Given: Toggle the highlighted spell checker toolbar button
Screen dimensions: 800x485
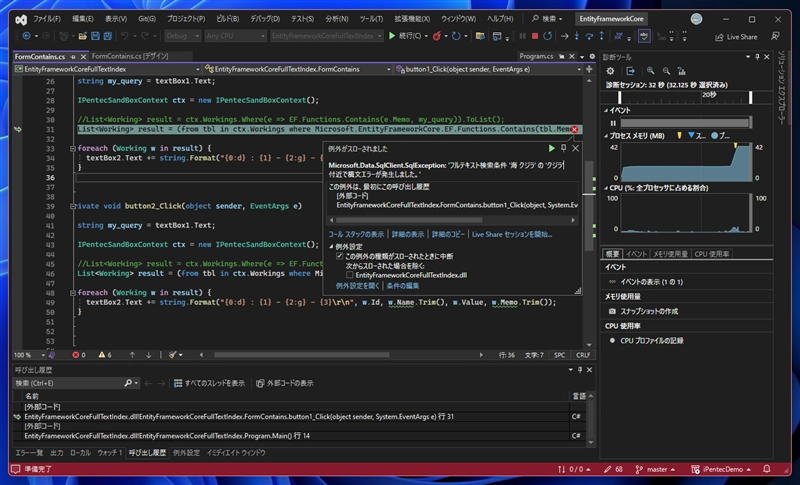Looking at the screenshot, I should [644, 36].
